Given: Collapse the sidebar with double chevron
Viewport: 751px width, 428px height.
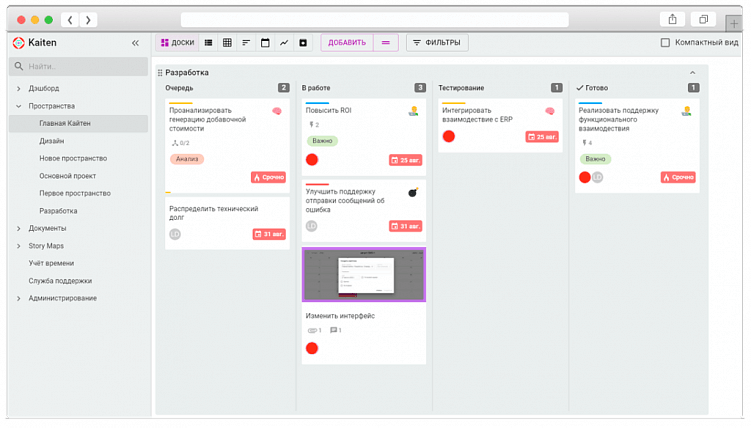Looking at the screenshot, I should point(136,43).
